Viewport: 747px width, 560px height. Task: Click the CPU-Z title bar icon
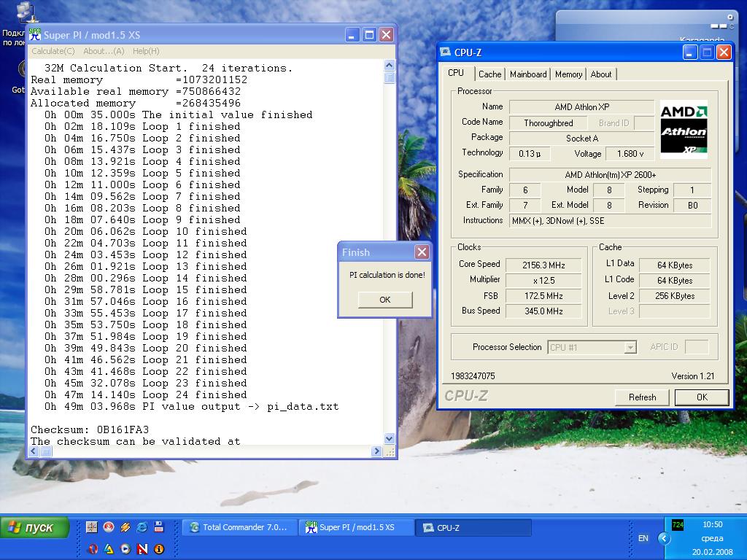446,52
